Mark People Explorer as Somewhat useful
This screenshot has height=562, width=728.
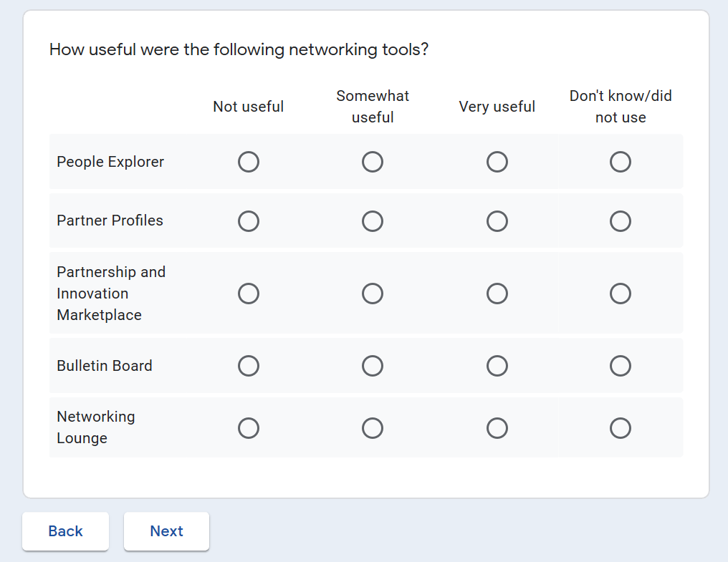(373, 163)
